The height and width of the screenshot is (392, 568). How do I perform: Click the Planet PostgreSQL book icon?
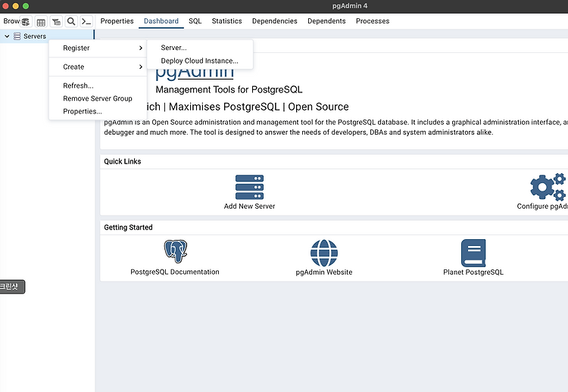pos(473,253)
